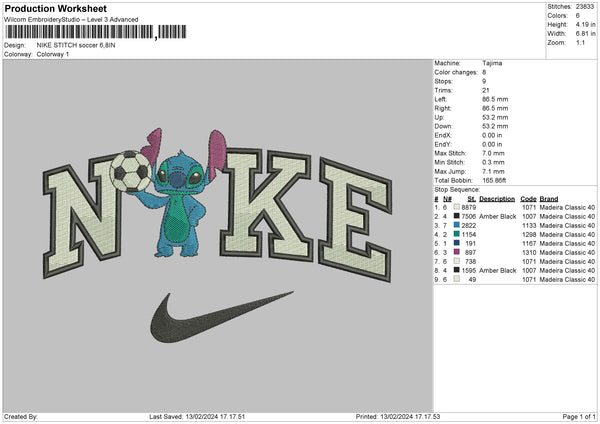
Task: Click the 'St.' column header
Action: tap(472, 199)
